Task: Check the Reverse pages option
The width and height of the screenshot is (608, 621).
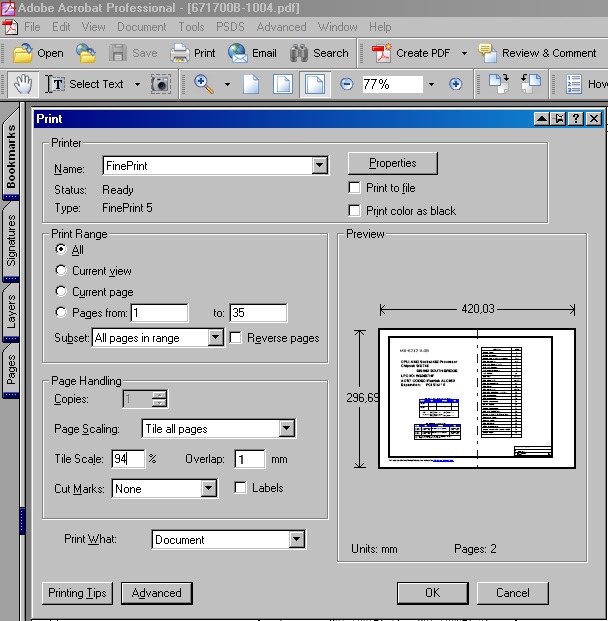Action: (x=235, y=338)
